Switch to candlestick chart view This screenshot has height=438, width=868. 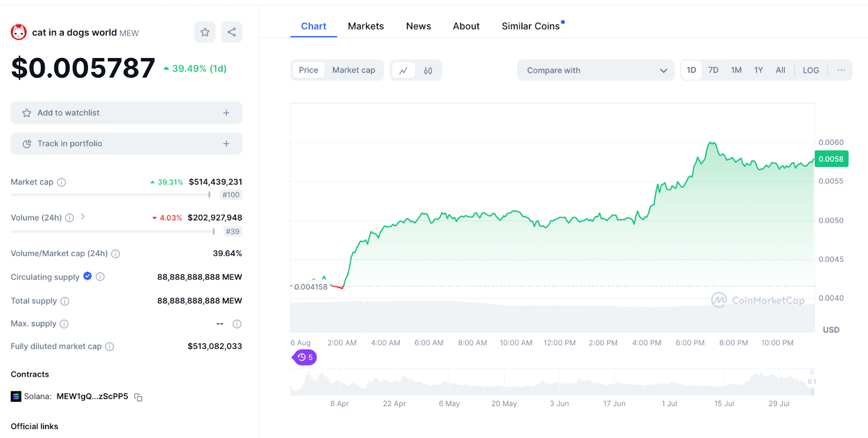point(428,71)
